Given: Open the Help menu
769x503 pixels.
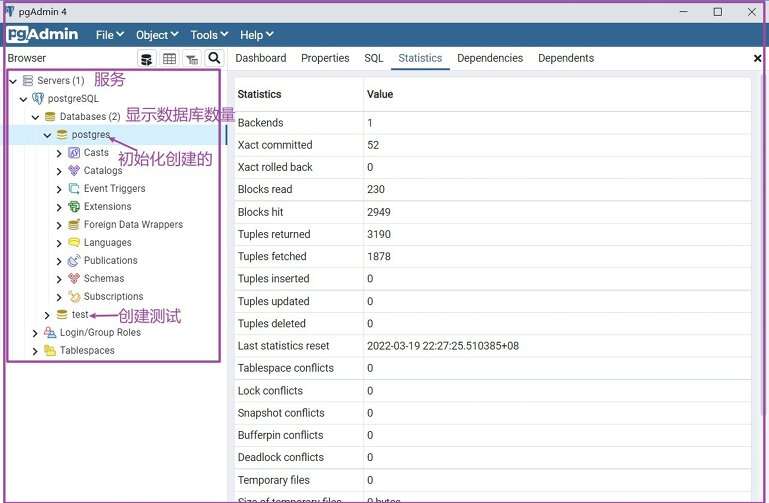Looking at the screenshot, I should [x=256, y=35].
